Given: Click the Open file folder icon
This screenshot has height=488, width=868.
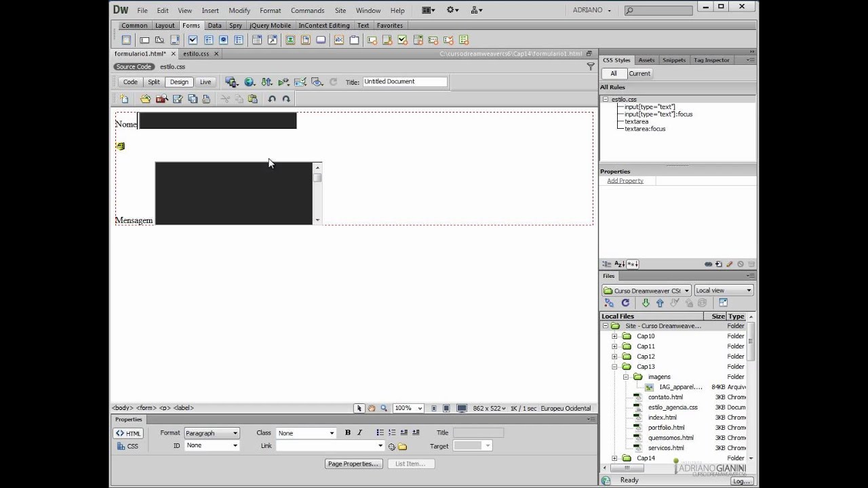Looking at the screenshot, I should (145, 99).
